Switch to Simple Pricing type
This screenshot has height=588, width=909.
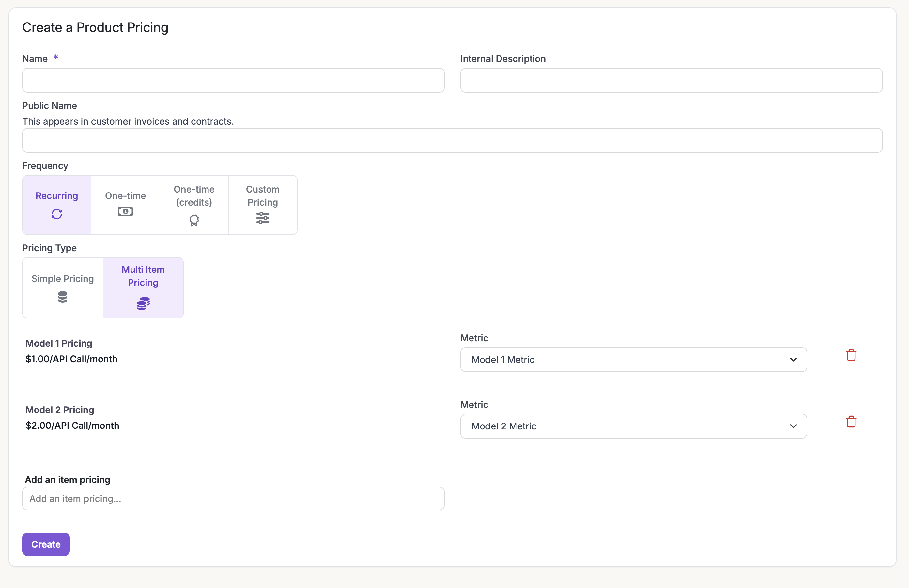pyautogui.click(x=63, y=279)
